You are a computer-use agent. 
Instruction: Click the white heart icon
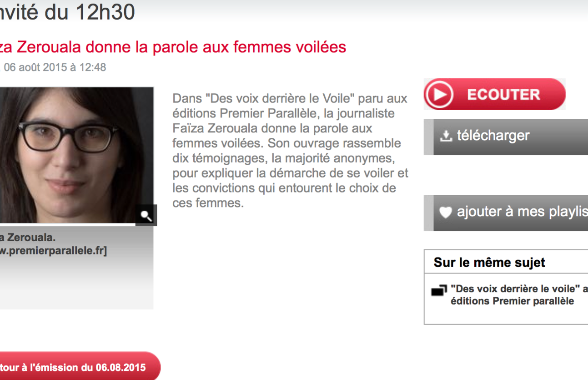tap(447, 213)
